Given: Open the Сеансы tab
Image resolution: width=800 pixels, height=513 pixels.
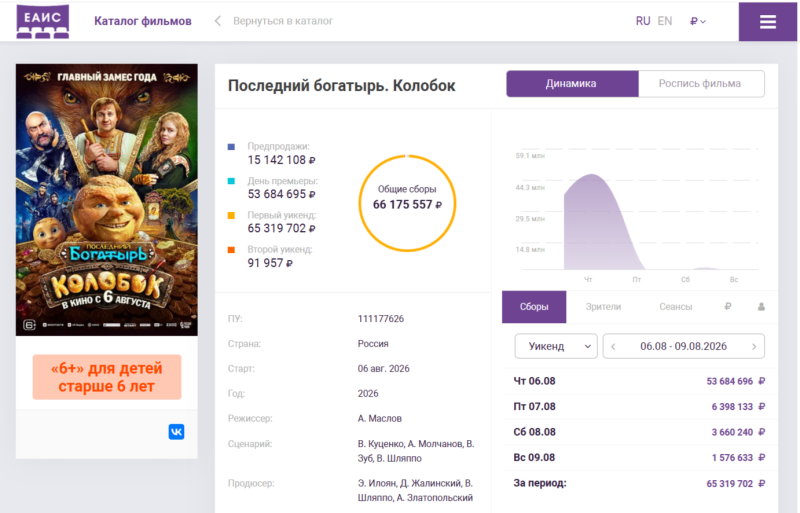Looking at the screenshot, I should tap(676, 307).
